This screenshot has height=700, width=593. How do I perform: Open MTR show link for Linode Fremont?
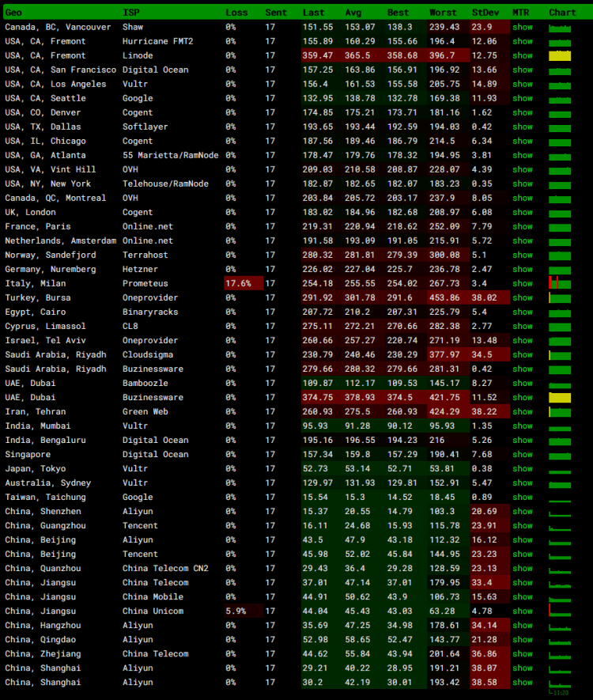(x=523, y=56)
